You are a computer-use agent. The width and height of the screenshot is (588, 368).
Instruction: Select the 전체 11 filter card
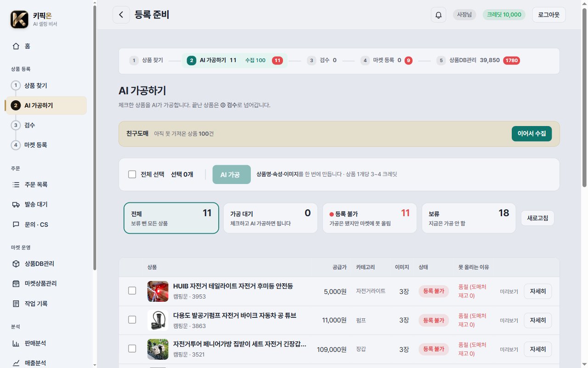pyautogui.click(x=171, y=218)
